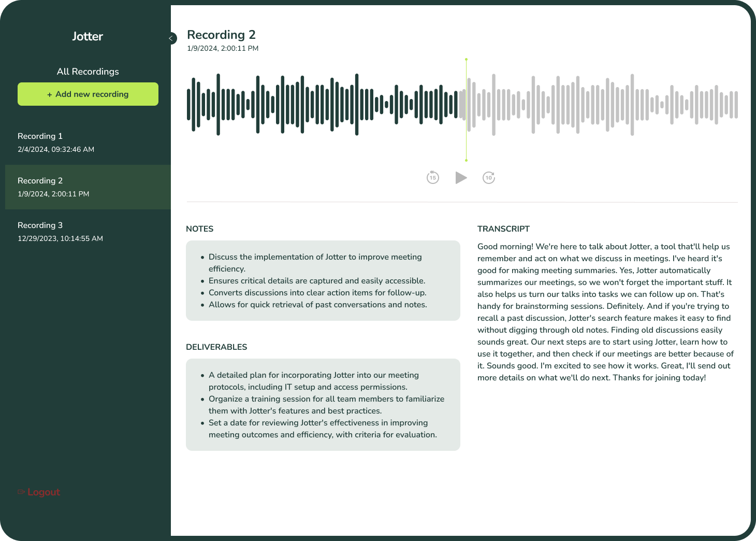Viewport: 756px width, 541px height.
Task: Click the timestamp 2/4/2024, 09:32:46 AM
Action: [56, 149]
